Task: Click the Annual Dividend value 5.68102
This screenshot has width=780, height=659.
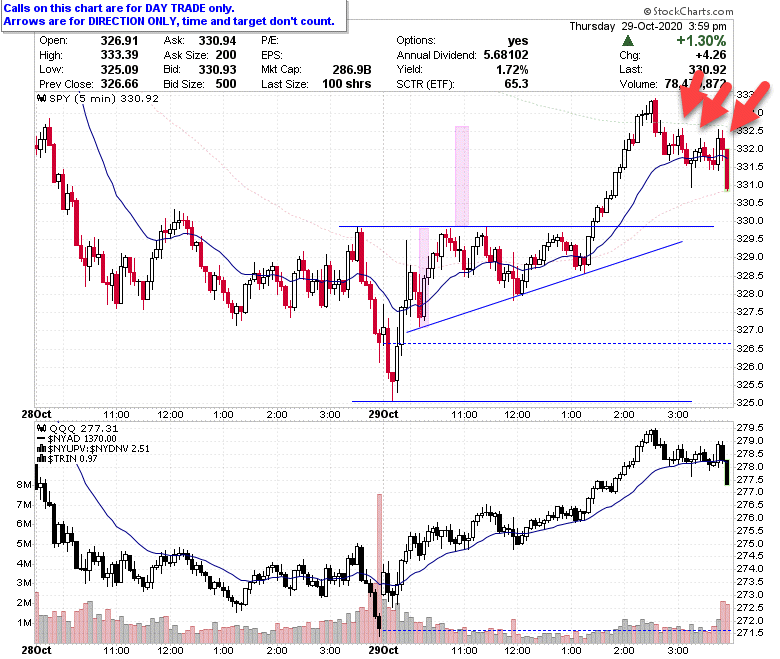Action: click(x=506, y=55)
